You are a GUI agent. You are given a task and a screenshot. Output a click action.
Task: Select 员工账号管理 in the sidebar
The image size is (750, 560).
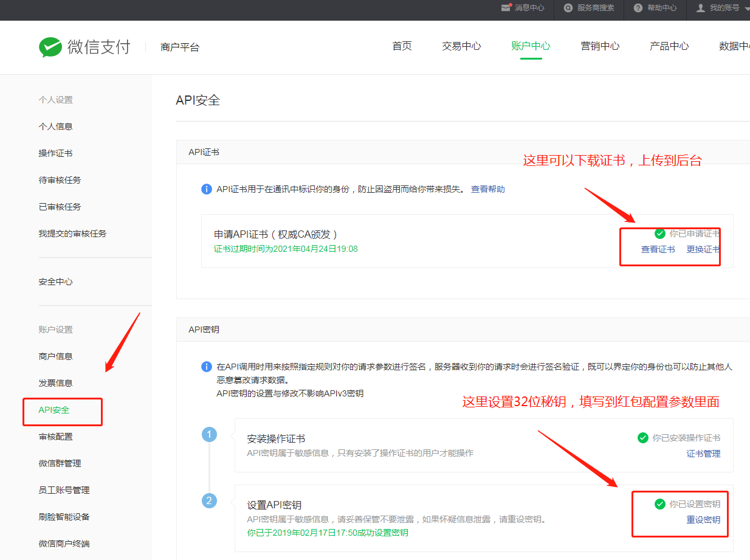[x=64, y=490]
